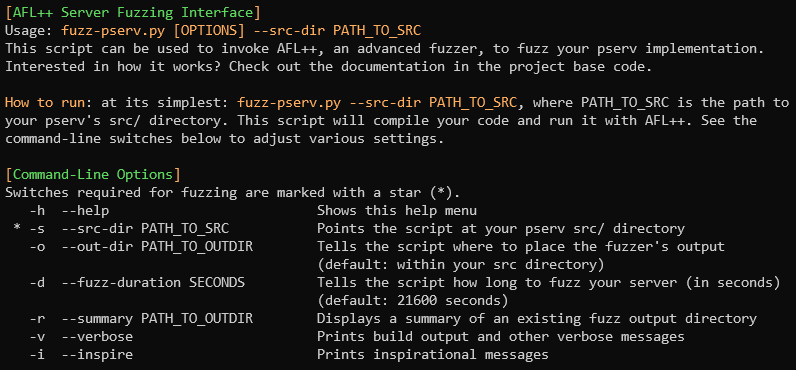Click the orange "How to run" label
The image size is (796, 370).
(45, 103)
